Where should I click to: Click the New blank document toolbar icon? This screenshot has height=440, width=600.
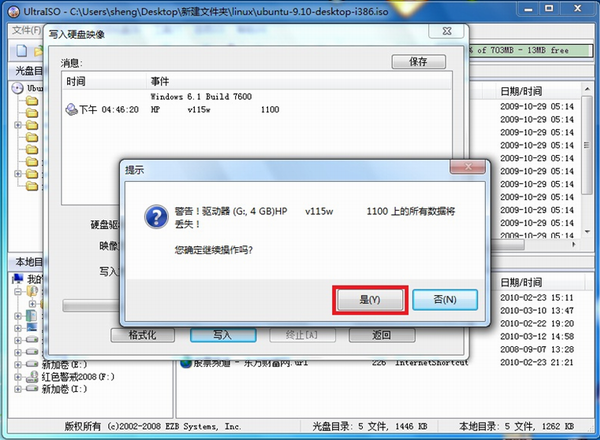(x=22, y=51)
